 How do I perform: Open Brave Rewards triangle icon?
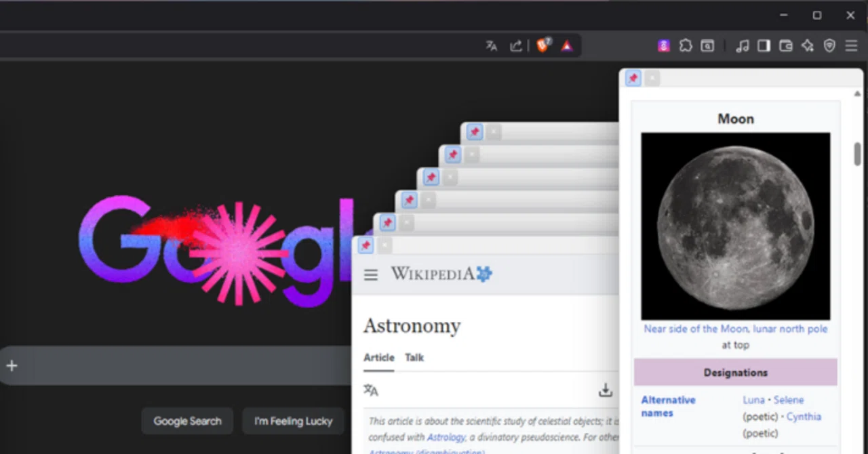(x=567, y=46)
